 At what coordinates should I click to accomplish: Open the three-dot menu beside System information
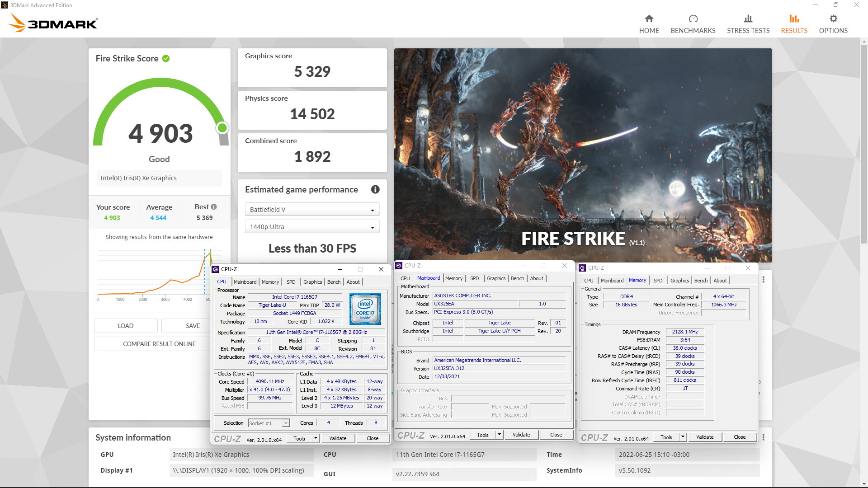(x=764, y=437)
